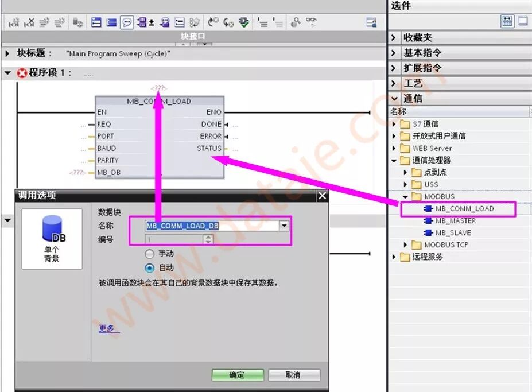Image resolution: width=532 pixels, height=392 pixels.
Task: Open the 名称 data block dropdown
Action: [284, 226]
